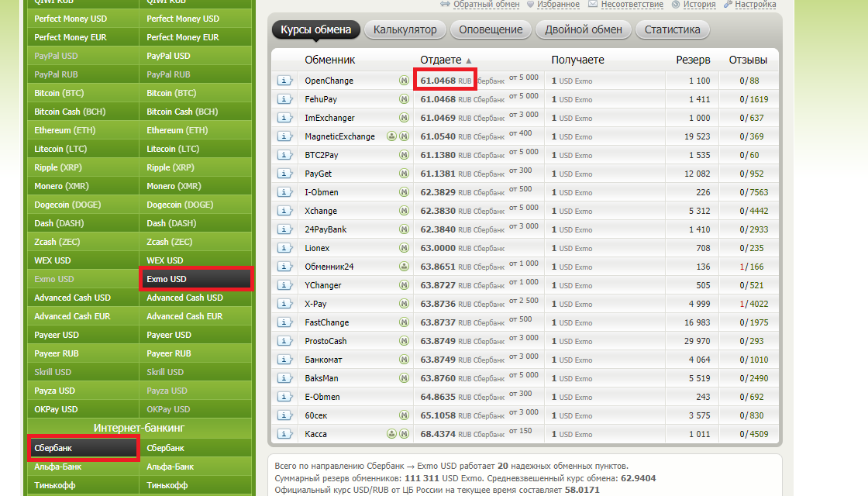Open info icon for FehuPay row
Viewport: 868px width, 496px height.
(284, 99)
